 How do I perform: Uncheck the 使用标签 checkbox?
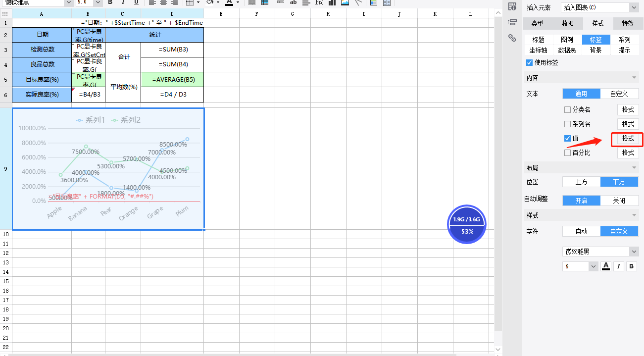pyautogui.click(x=529, y=63)
